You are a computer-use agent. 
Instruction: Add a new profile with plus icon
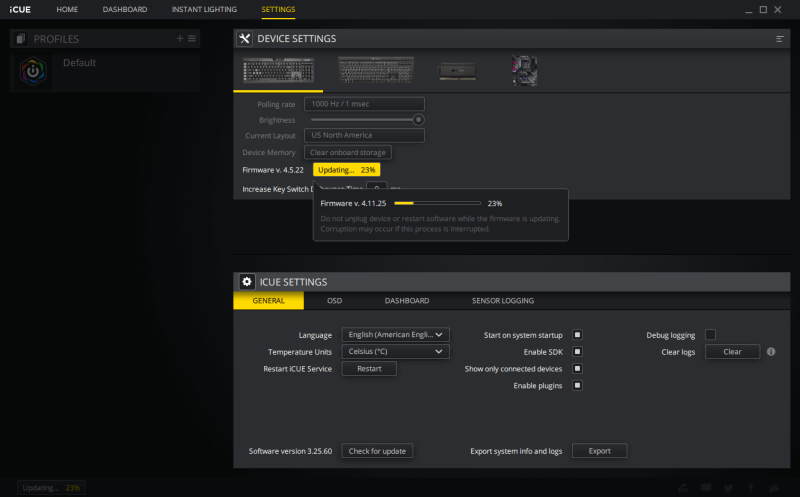tap(180, 38)
